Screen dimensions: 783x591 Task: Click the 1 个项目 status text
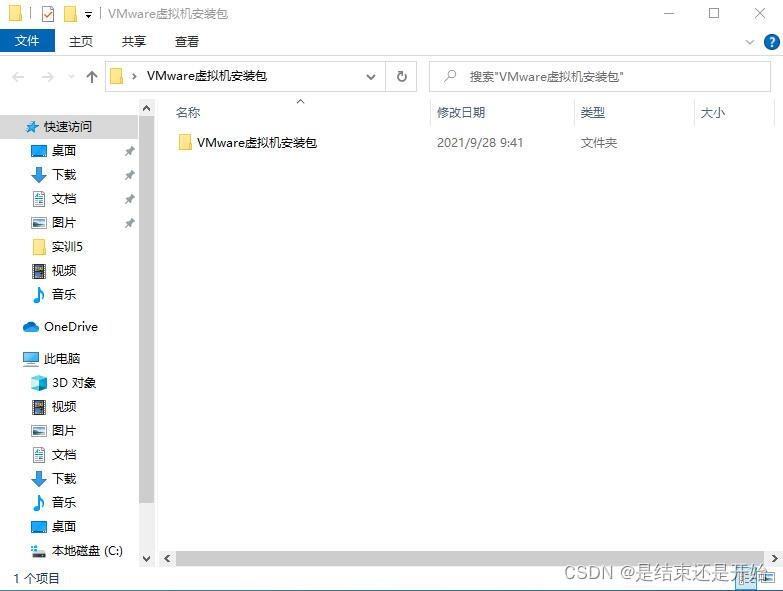click(x=36, y=579)
